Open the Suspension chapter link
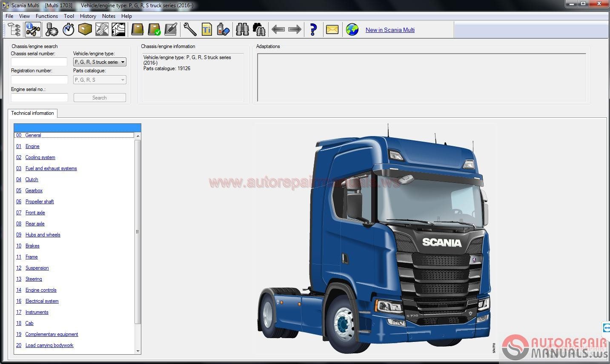 tap(37, 268)
